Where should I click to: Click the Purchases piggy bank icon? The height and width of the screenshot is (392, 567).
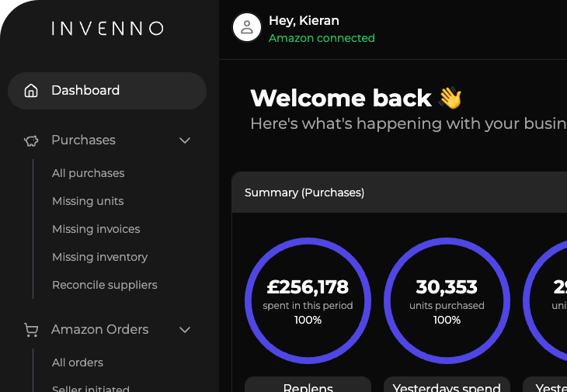(x=31, y=140)
